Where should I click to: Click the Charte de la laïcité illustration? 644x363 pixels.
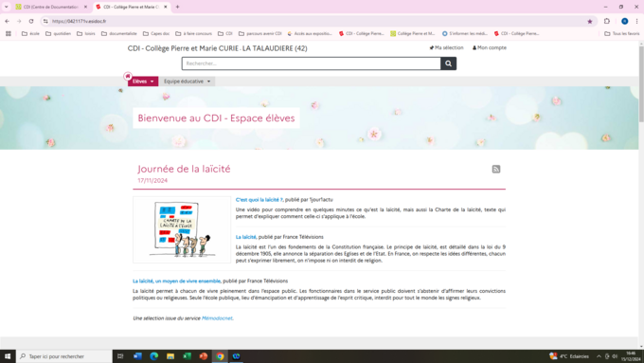tap(182, 229)
